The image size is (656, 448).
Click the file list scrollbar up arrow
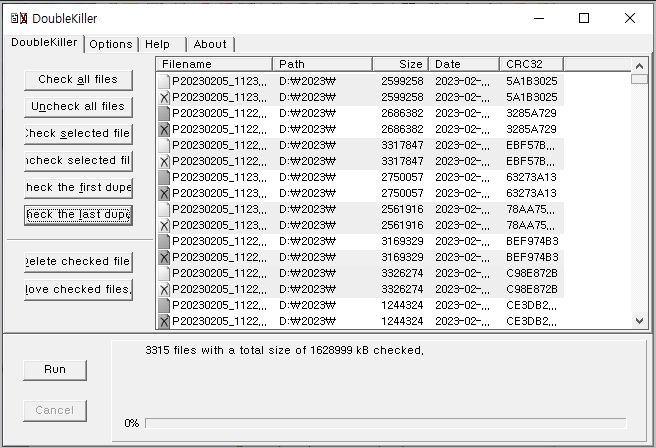click(x=639, y=66)
